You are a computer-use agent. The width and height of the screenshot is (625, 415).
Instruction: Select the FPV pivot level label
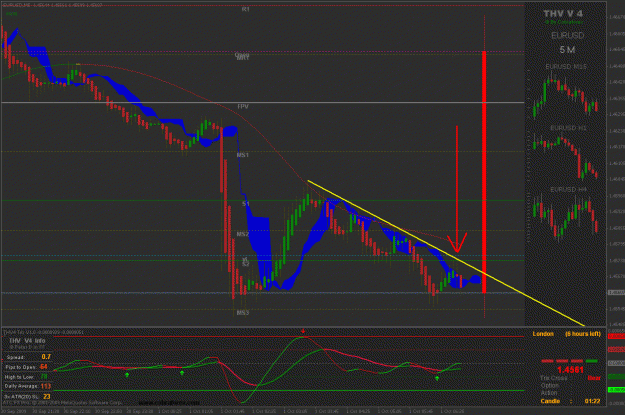[243, 106]
